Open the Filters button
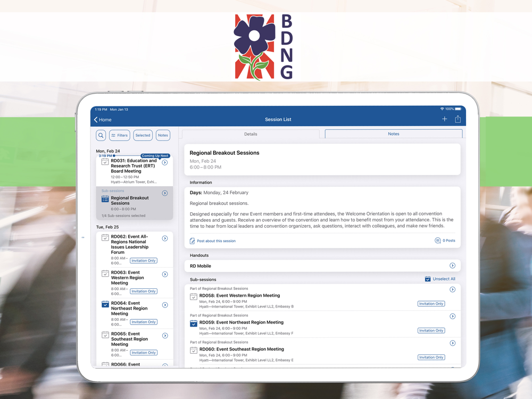 pos(119,135)
